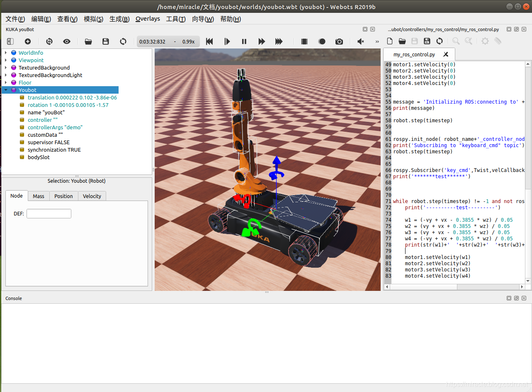
Task: Open the 模拟(S) menu
Action: click(x=93, y=19)
